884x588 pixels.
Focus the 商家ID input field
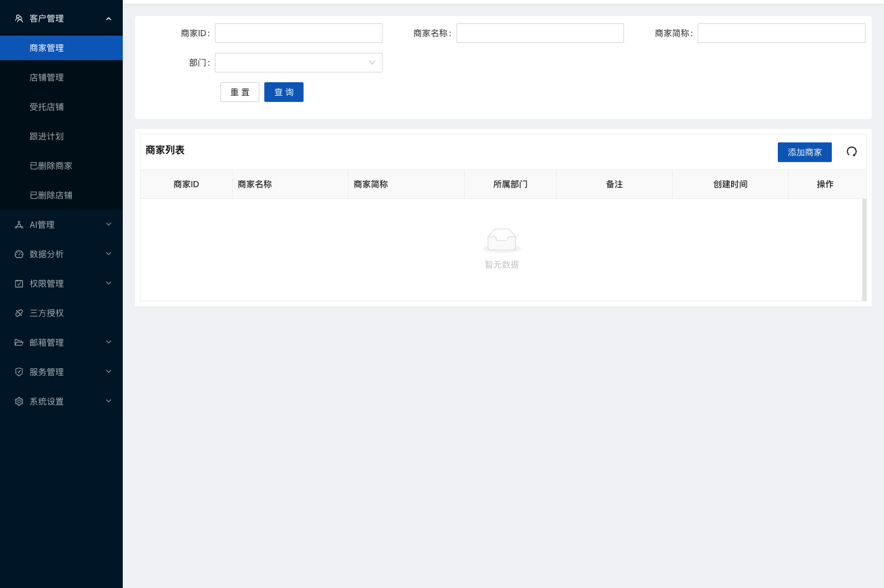point(298,33)
